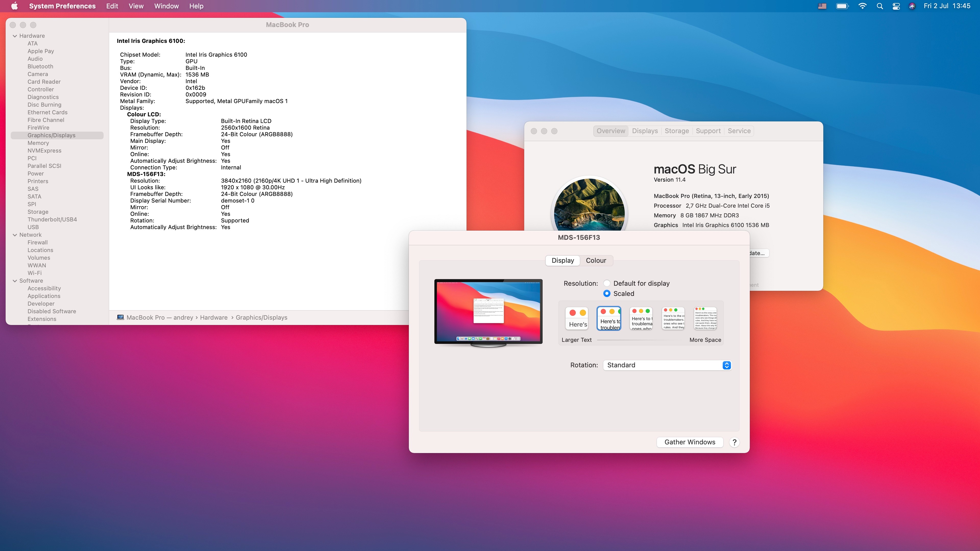Open Support tab in About This Mac

click(x=708, y=131)
